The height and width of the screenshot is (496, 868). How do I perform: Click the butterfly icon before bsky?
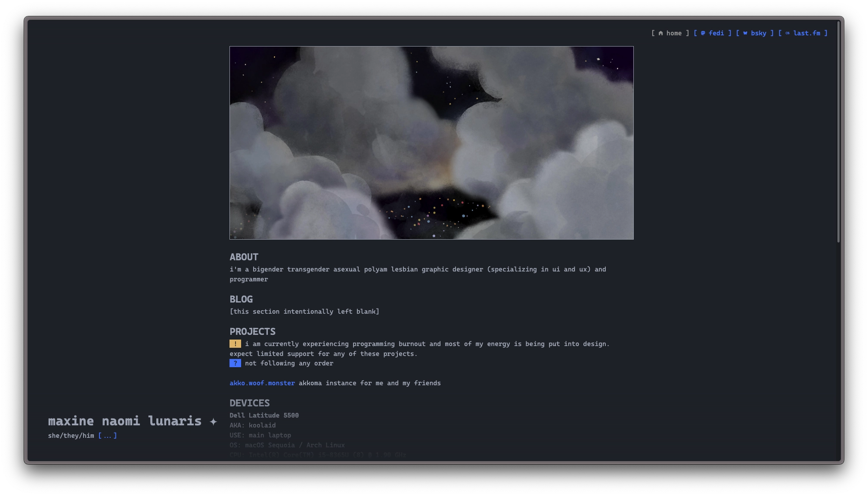745,33
